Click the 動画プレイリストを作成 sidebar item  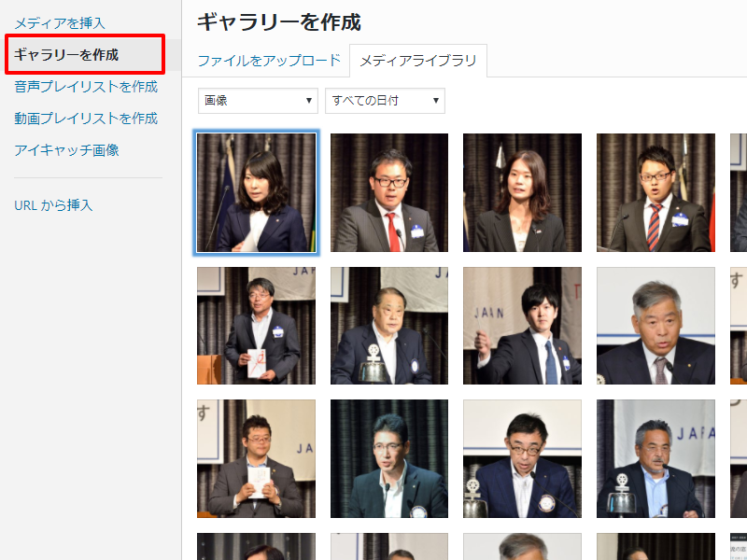coord(86,119)
